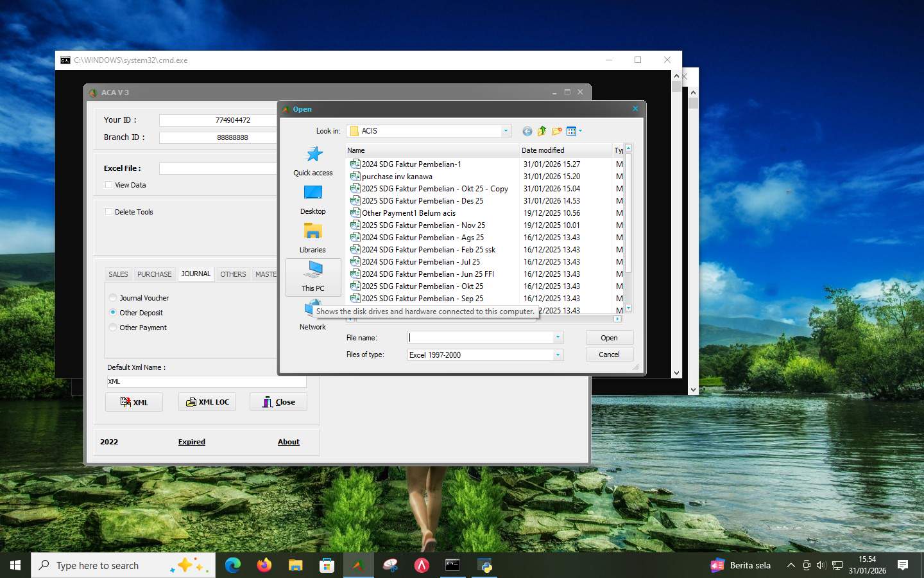Enable the View Data checkbox

[x=109, y=184]
